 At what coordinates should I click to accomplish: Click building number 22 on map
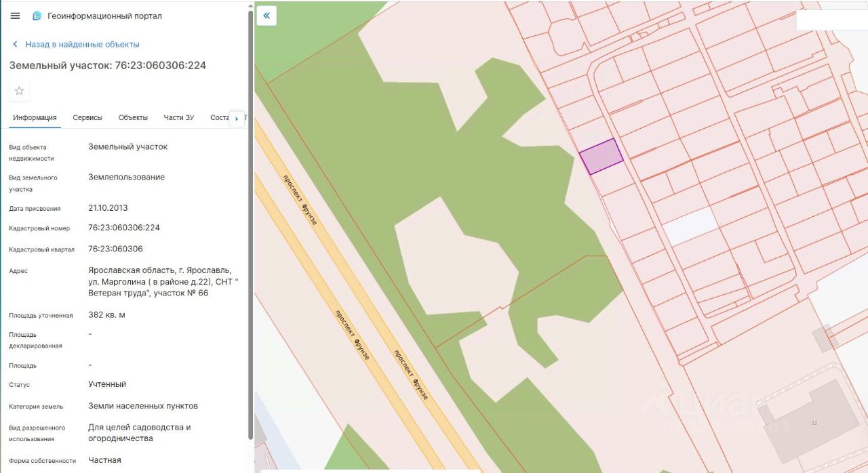[x=814, y=423]
